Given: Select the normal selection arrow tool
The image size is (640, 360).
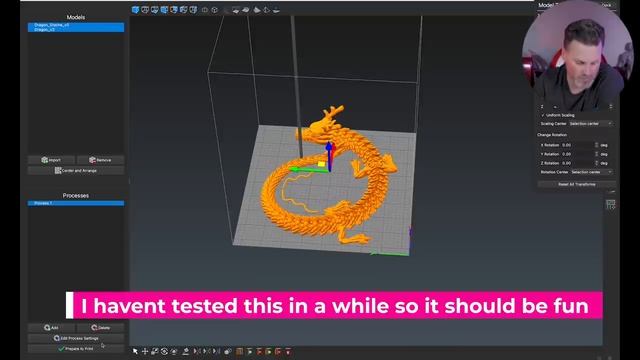Looking at the screenshot, I should coord(135,351).
